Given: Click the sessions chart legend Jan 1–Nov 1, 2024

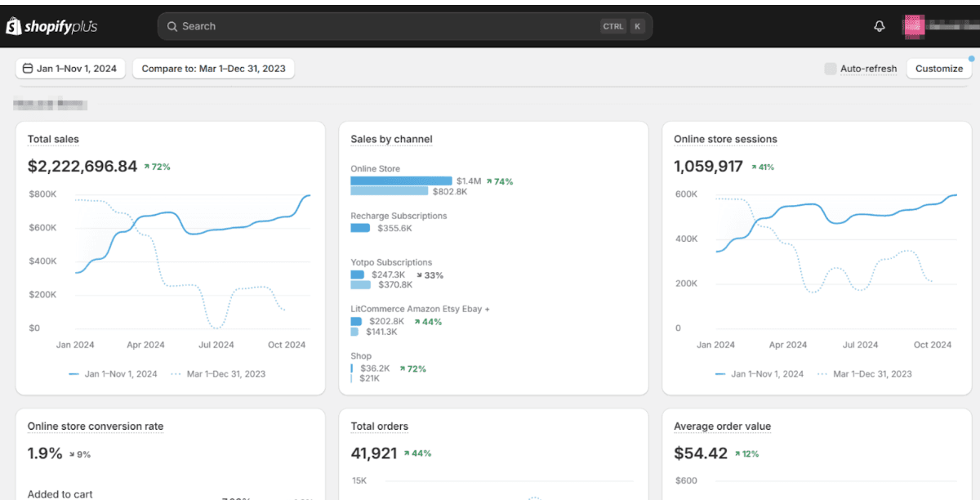Looking at the screenshot, I should (759, 374).
